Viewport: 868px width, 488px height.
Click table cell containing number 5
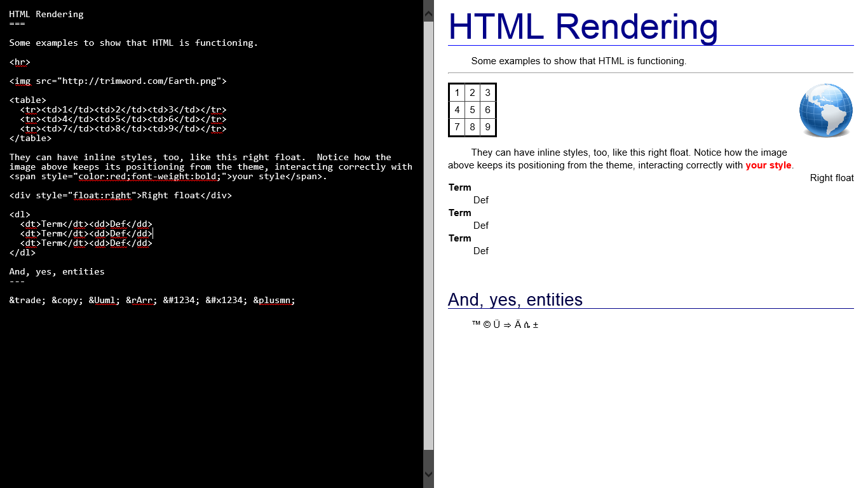472,109
